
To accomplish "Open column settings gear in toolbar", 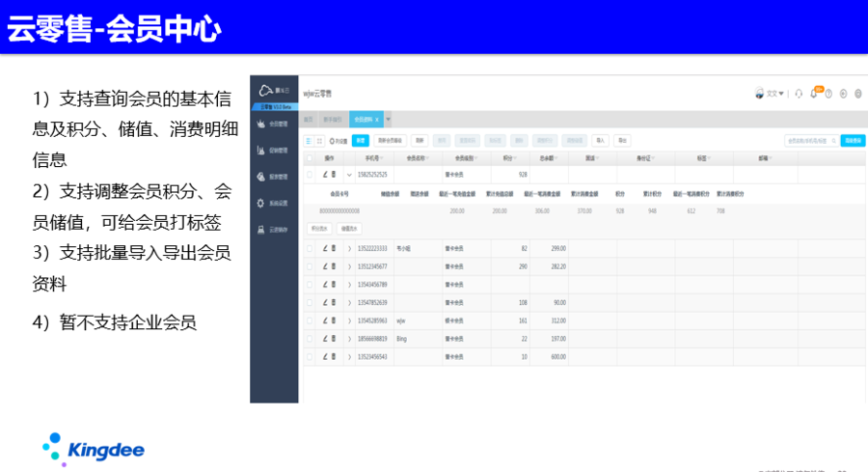I will coord(339,141).
